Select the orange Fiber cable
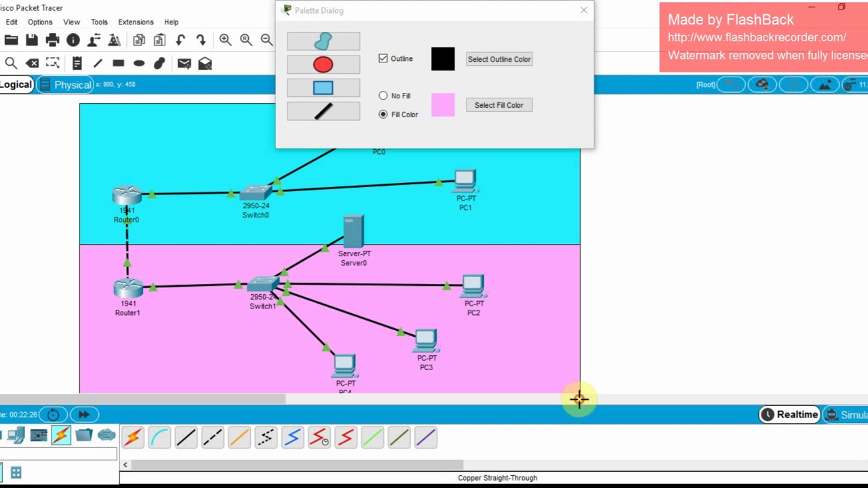 tap(239, 437)
